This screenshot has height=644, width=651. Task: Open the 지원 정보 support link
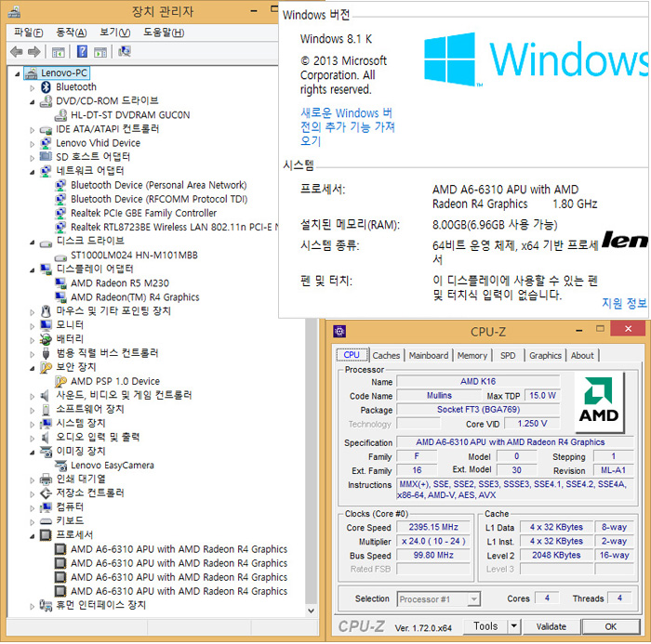click(x=624, y=303)
